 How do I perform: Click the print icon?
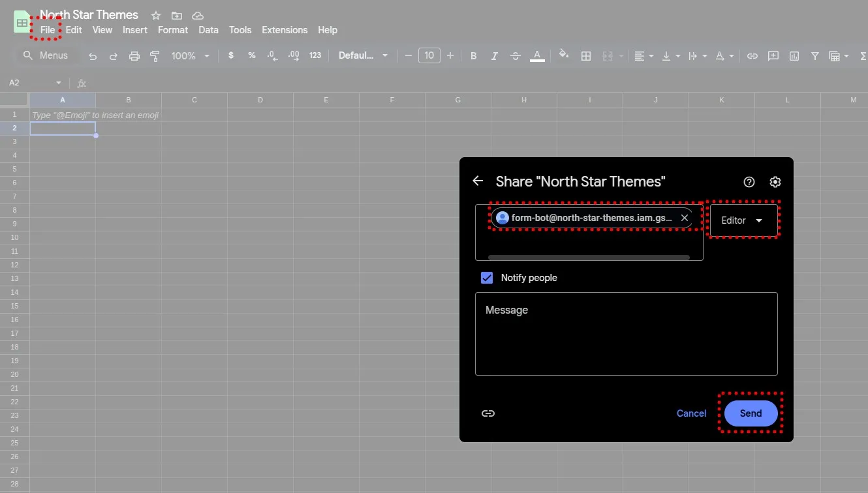pyautogui.click(x=134, y=56)
